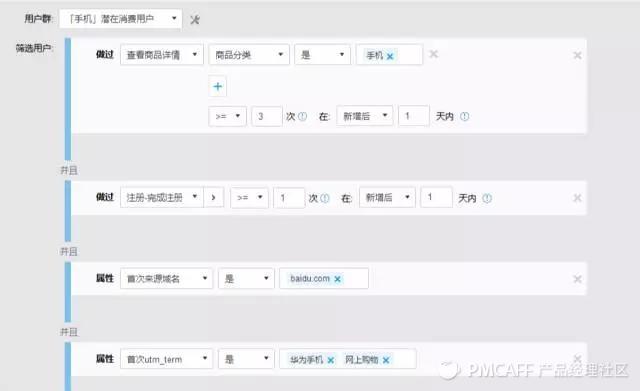Click the info icon after 次 in the first rule
The height and width of the screenshot is (391, 640).
pos(302,116)
